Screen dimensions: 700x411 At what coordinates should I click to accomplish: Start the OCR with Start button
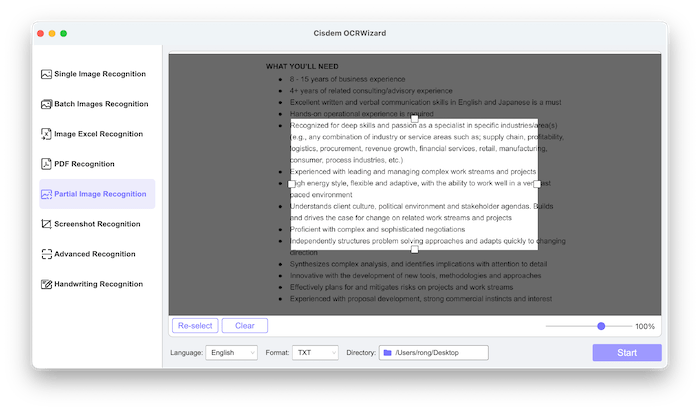(x=626, y=353)
